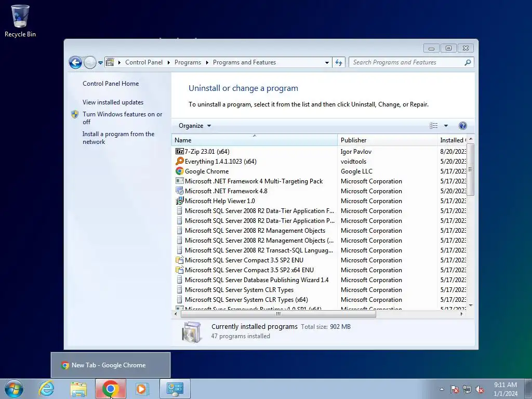
Task: Click Google LLC publisher cell
Action: pyautogui.click(x=356, y=171)
